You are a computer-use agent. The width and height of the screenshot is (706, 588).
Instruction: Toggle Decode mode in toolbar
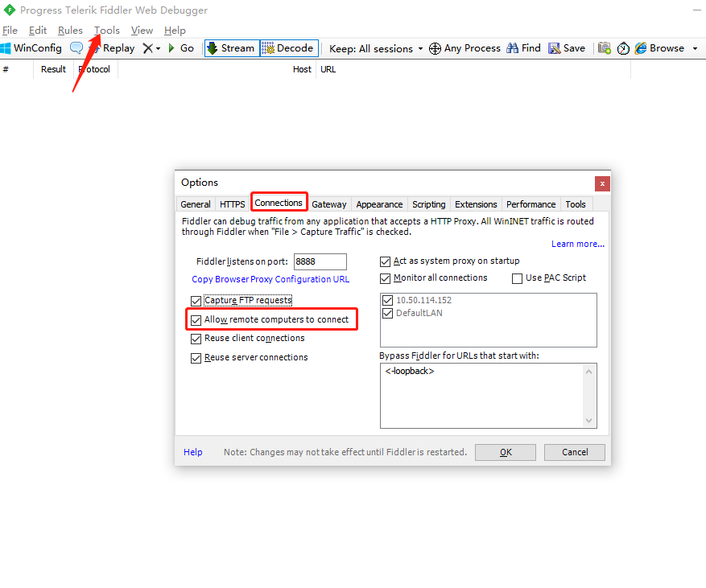click(289, 48)
